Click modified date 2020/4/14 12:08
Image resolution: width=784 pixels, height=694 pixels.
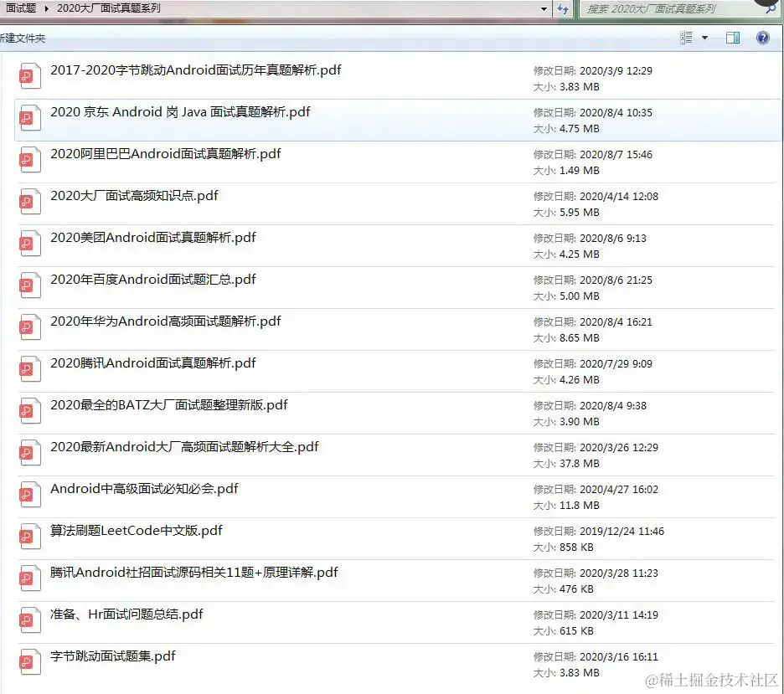(x=619, y=197)
